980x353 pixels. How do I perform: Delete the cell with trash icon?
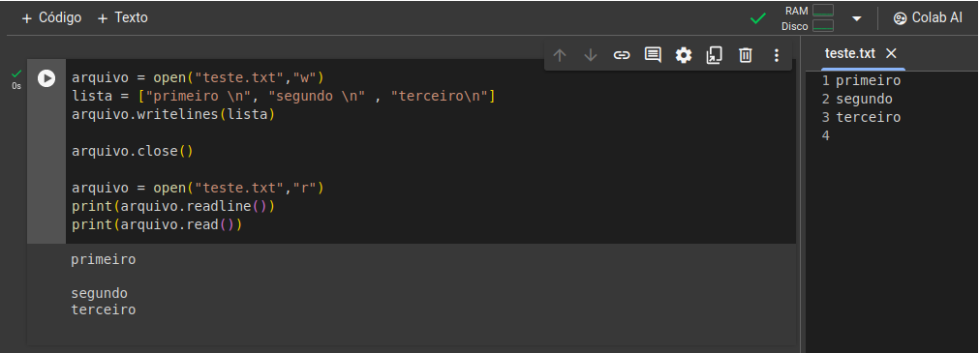click(x=745, y=55)
